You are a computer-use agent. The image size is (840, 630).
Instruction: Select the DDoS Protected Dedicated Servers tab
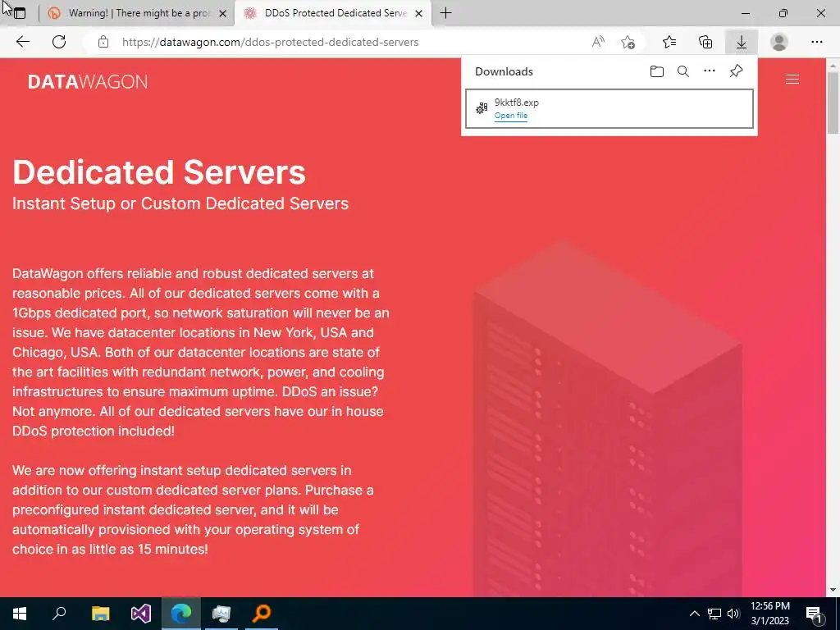334,13
